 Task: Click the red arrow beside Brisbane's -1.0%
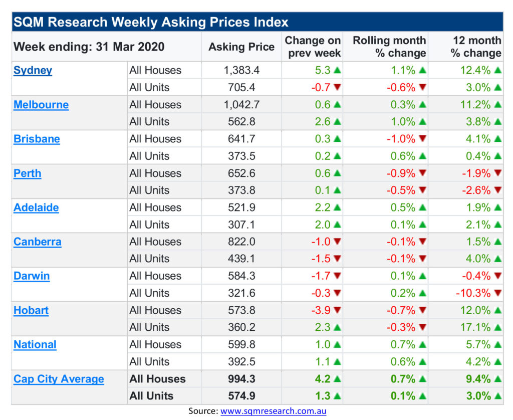423,138
